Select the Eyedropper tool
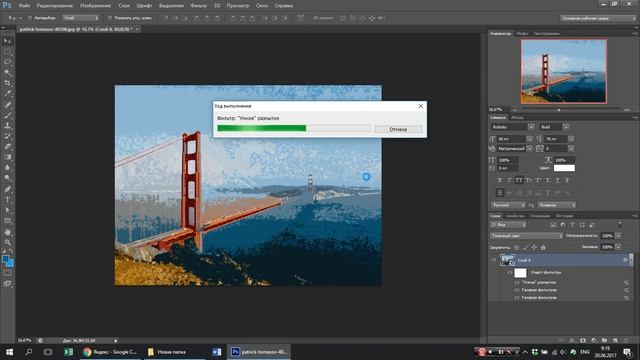 click(7, 94)
